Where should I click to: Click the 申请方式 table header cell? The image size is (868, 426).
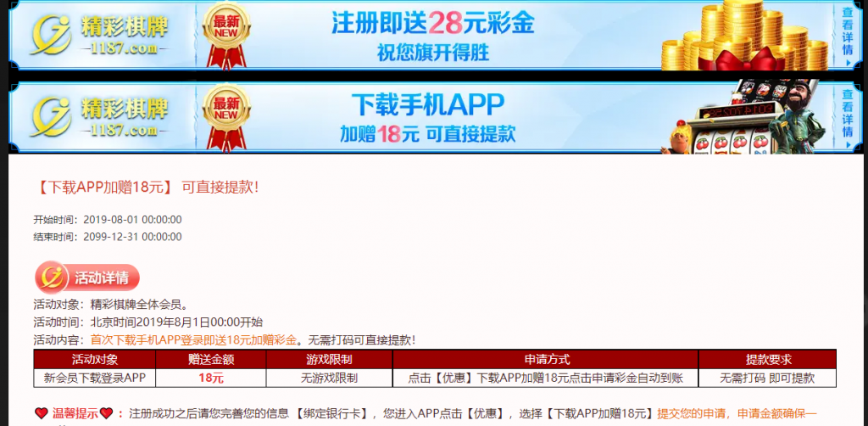tap(546, 360)
